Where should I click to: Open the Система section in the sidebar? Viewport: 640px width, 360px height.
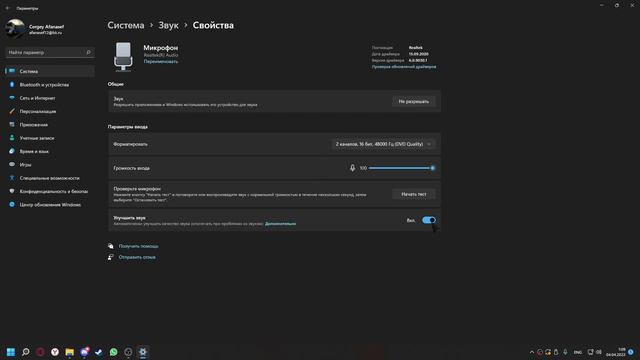50,71
